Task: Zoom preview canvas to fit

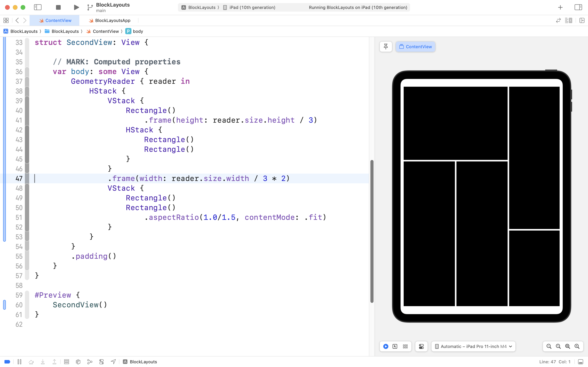Action: (x=568, y=346)
